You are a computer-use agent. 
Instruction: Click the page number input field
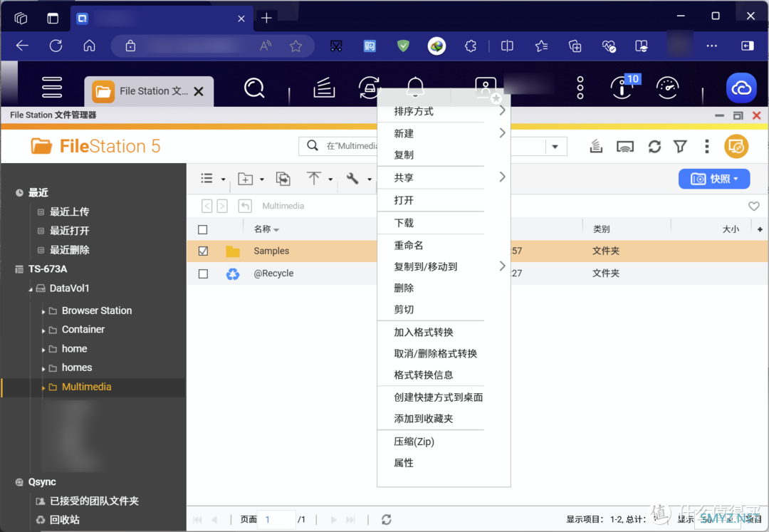[277, 519]
